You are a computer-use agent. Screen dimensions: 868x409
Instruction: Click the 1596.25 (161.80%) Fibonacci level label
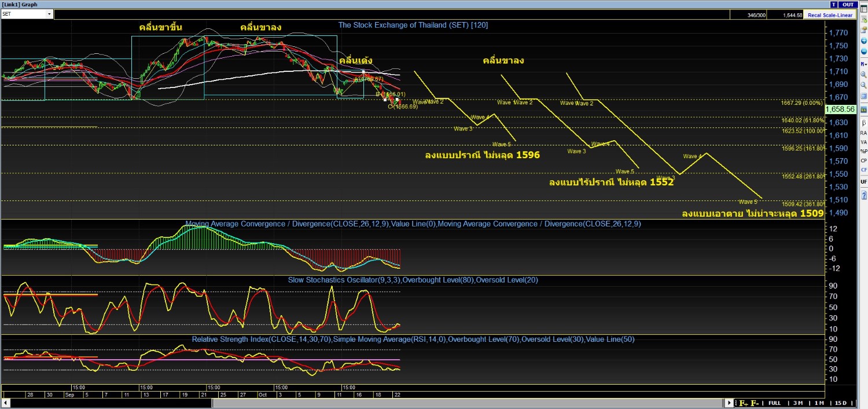(802, 148)
